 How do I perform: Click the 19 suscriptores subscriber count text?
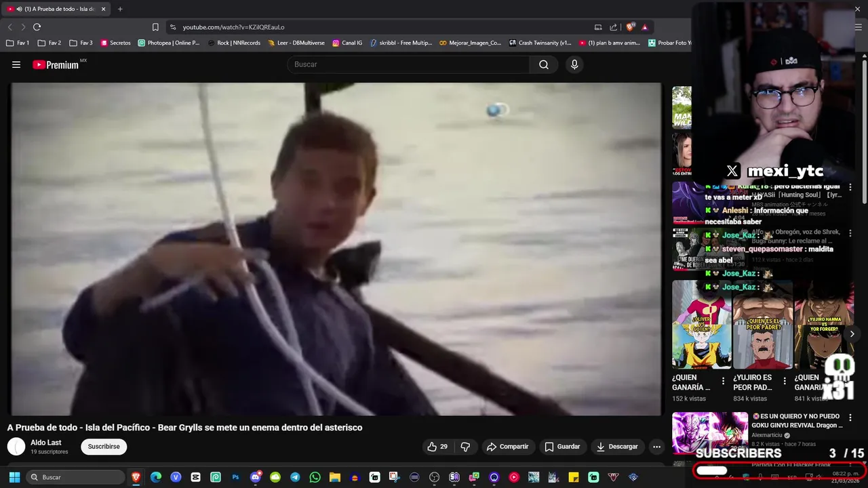[50, 452]
